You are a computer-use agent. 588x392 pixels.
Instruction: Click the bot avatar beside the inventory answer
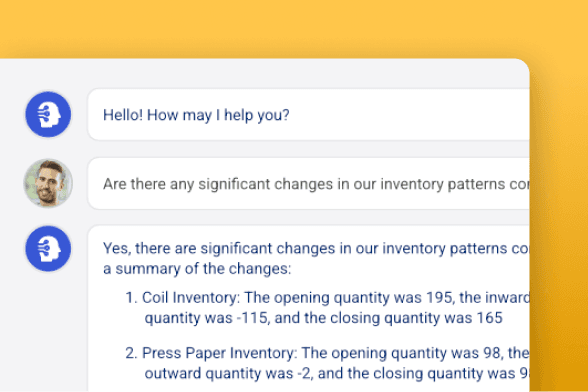click(x=48, y=248)
